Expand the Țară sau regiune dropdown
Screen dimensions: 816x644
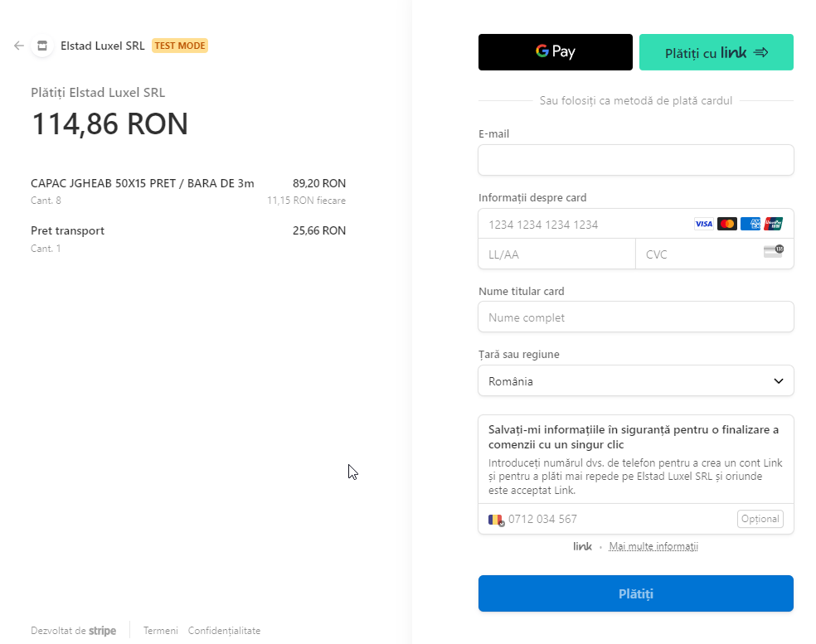coord(636,380)
